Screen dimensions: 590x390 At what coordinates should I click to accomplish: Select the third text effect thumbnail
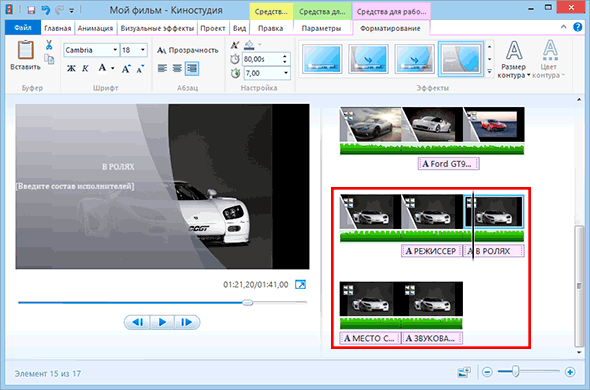[x=414, y=59]
